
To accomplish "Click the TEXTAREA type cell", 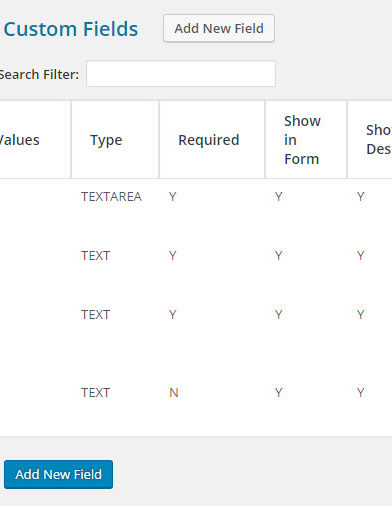I will click(111, 197).
